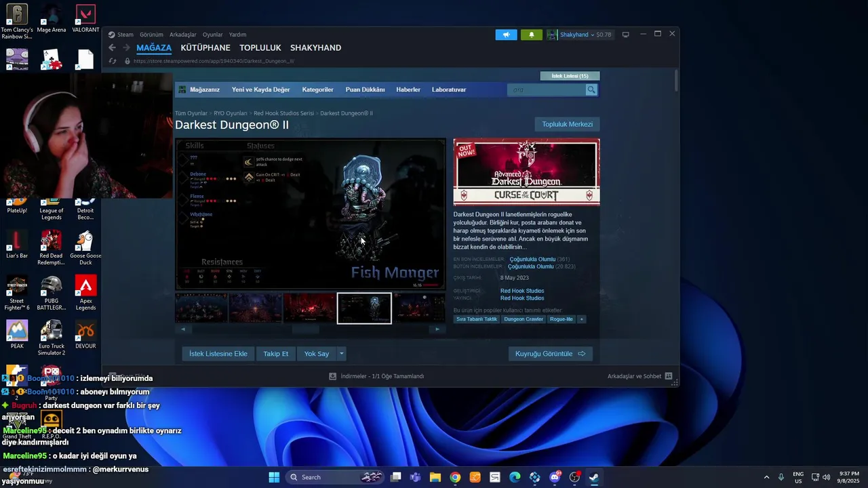This screenshot has width=868, height=488.
Task: Click the downloads icon in Steam footer
Action: pyautogui.click(x=332, y=376)
